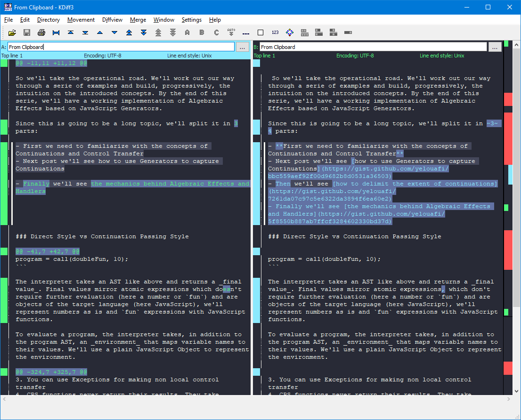Toggle line numbers display
This screenshot has height=420, width=521.
click(x=275, y=32)
